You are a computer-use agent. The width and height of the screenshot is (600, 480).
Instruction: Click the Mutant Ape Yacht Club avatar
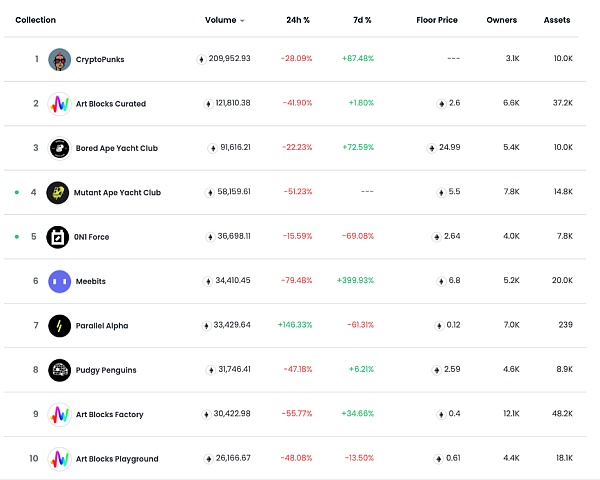click(58, 193)
